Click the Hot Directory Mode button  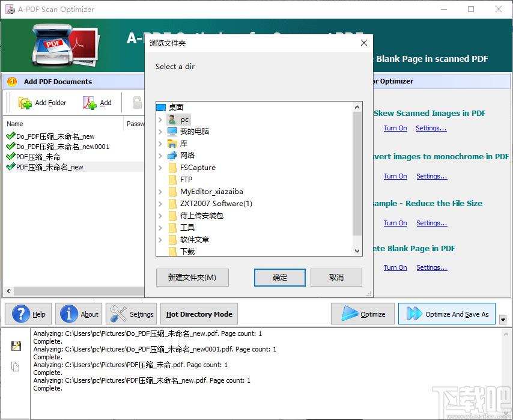pyautogui.click(x=199, y=314)
